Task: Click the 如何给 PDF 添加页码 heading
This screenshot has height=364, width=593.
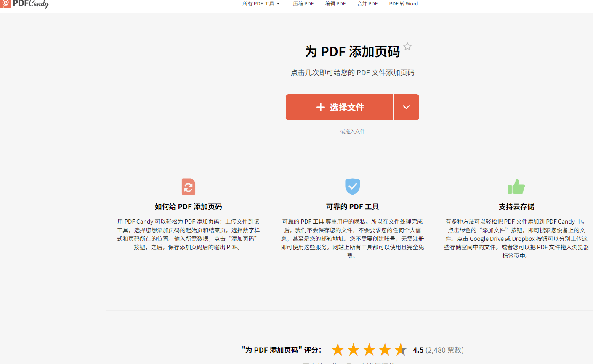Action: click(188, 207)
